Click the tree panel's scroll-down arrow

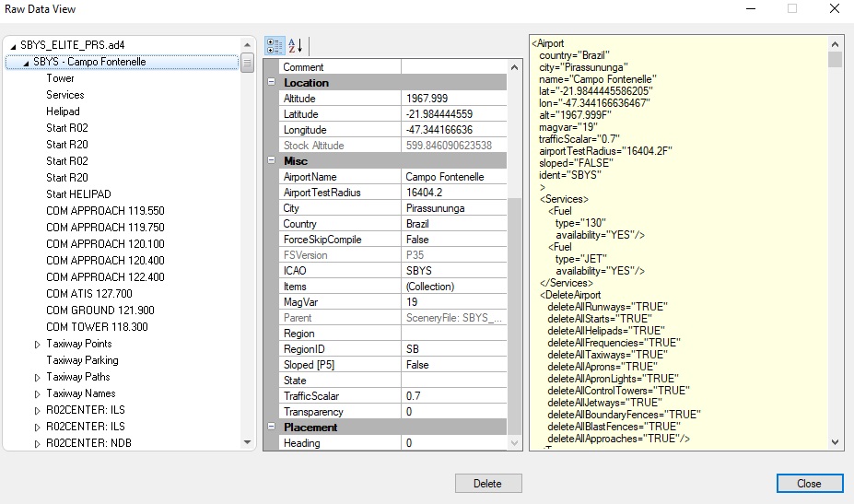(x=247, y=442)
